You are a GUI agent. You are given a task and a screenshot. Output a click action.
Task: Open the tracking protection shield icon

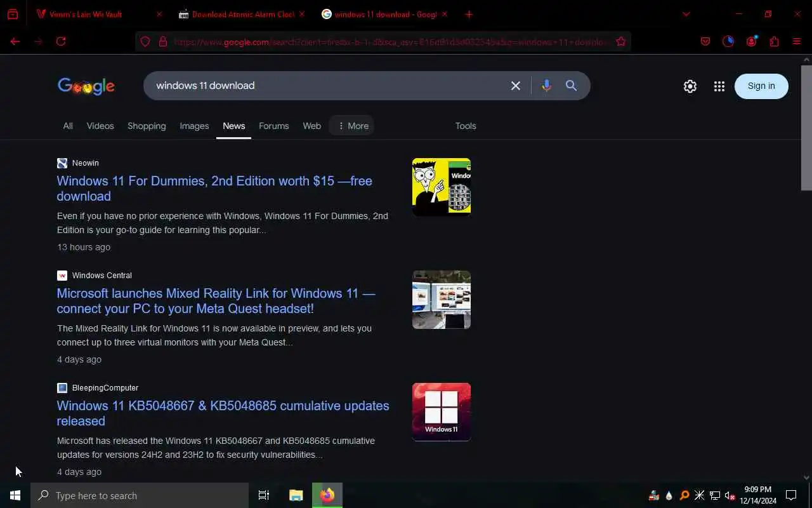(145, 42)
